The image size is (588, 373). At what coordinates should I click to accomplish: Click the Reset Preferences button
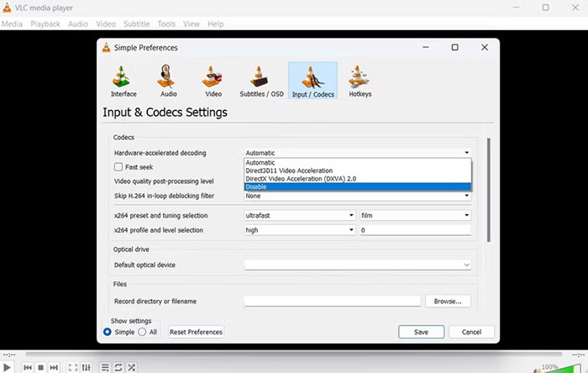[x=196, y=332]
